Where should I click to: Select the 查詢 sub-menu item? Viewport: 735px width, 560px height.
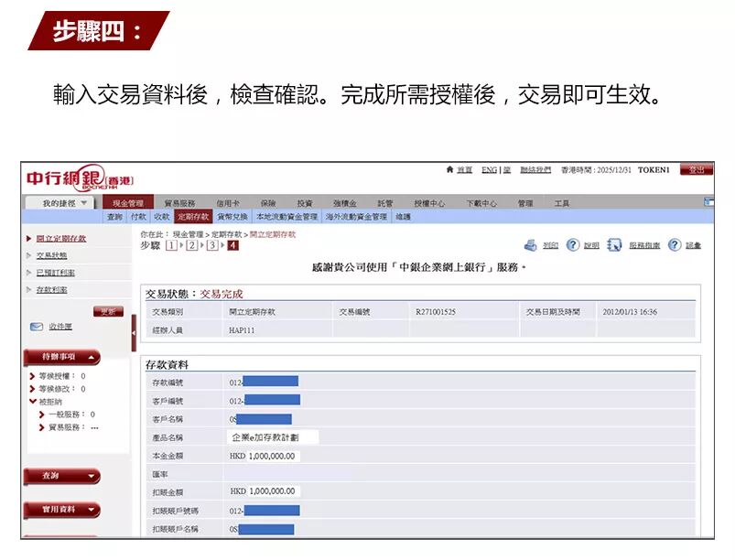click(114, 217)
